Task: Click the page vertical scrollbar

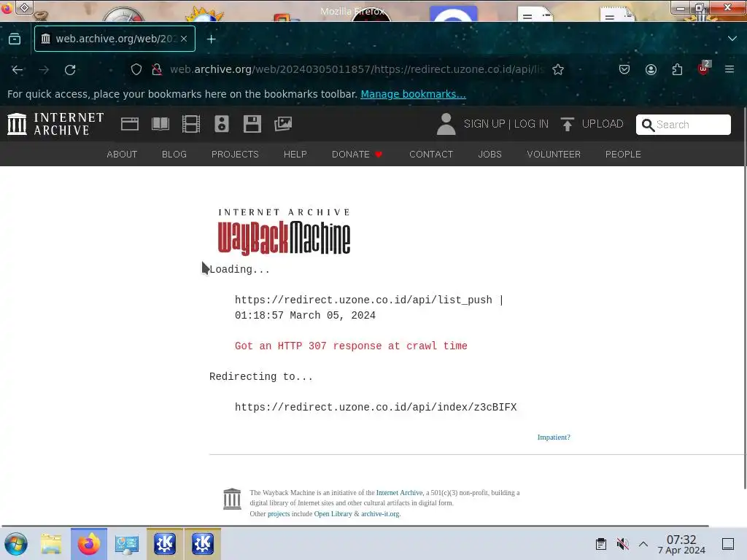Action: 745,298
